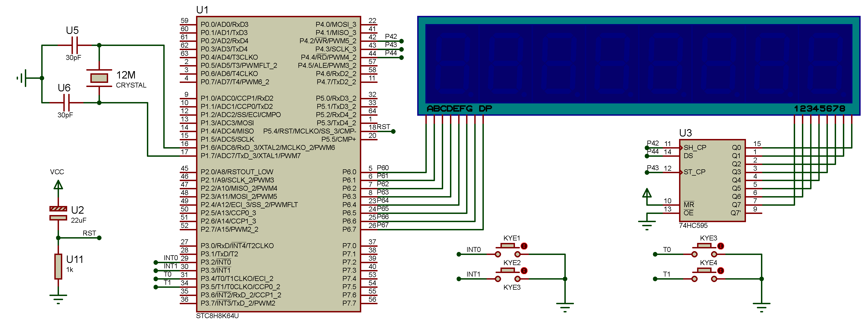868x328 pixels.
Task: Select the U11 1k resistor
Action: [x=58, y=266]
